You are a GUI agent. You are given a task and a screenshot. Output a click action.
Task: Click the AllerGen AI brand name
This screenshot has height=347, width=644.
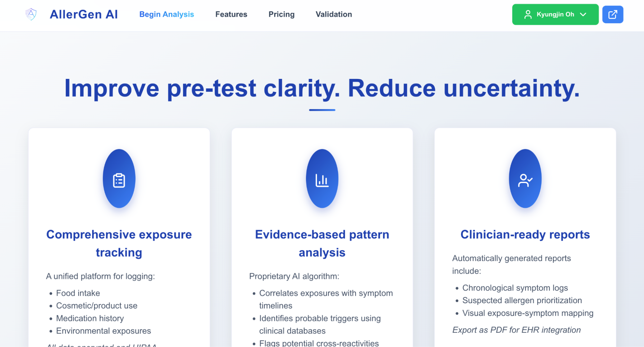pos(84,14)
